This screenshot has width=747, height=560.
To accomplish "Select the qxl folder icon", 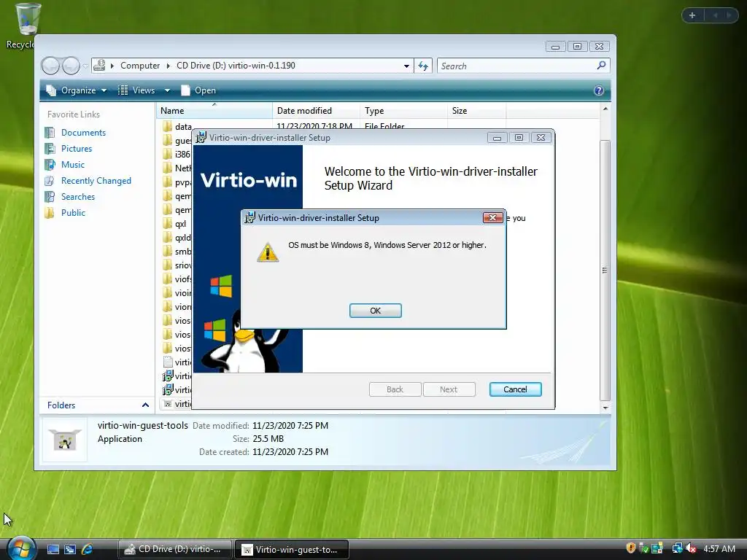I will tap(167, 223).
